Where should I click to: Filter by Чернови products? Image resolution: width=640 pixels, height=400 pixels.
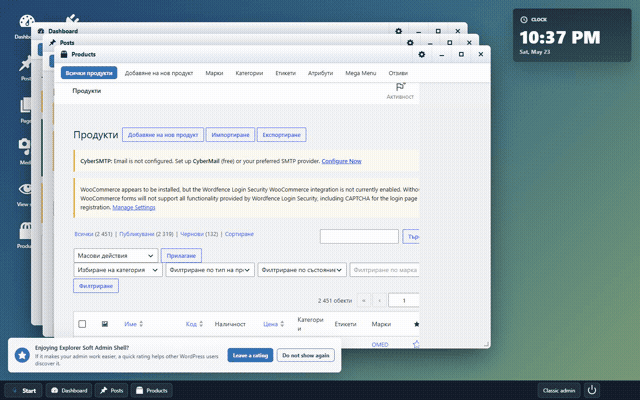[x=192, y=234]
